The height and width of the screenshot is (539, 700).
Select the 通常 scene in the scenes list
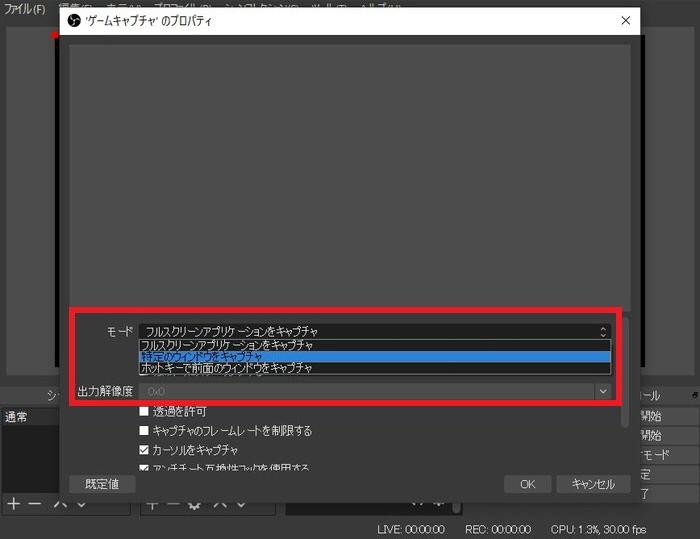pyautogui.click(x=30, y=417)
